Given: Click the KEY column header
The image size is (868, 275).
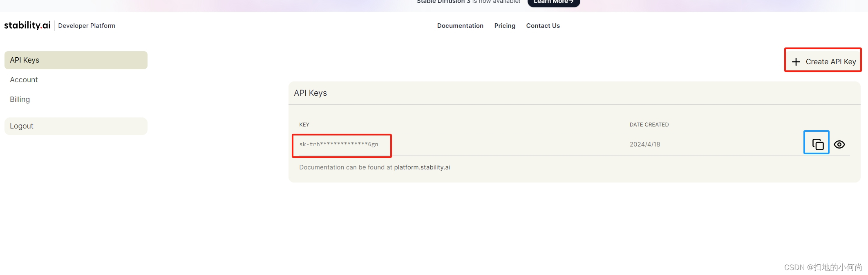Looking at the screenshot, I should pos(304,124).
